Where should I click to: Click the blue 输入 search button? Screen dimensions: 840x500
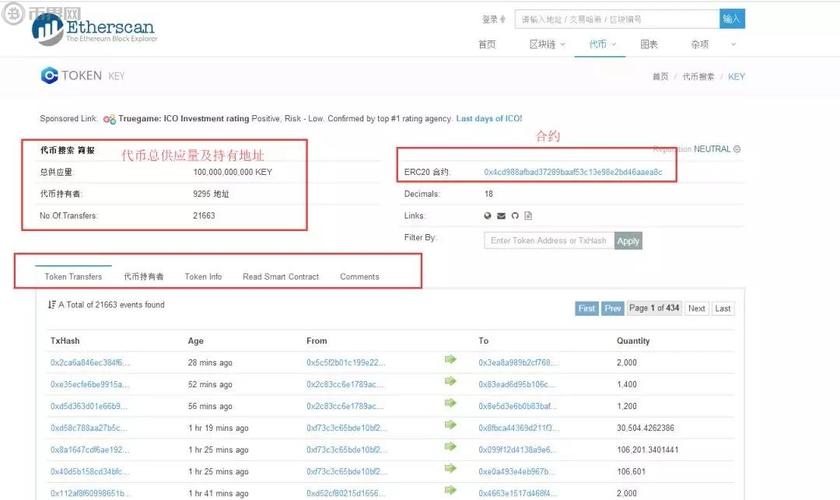[x=732, y=19]
